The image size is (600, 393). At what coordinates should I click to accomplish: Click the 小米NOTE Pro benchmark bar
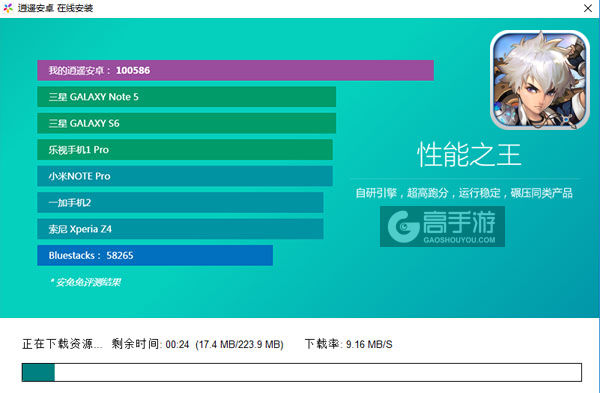coord(185,176)
